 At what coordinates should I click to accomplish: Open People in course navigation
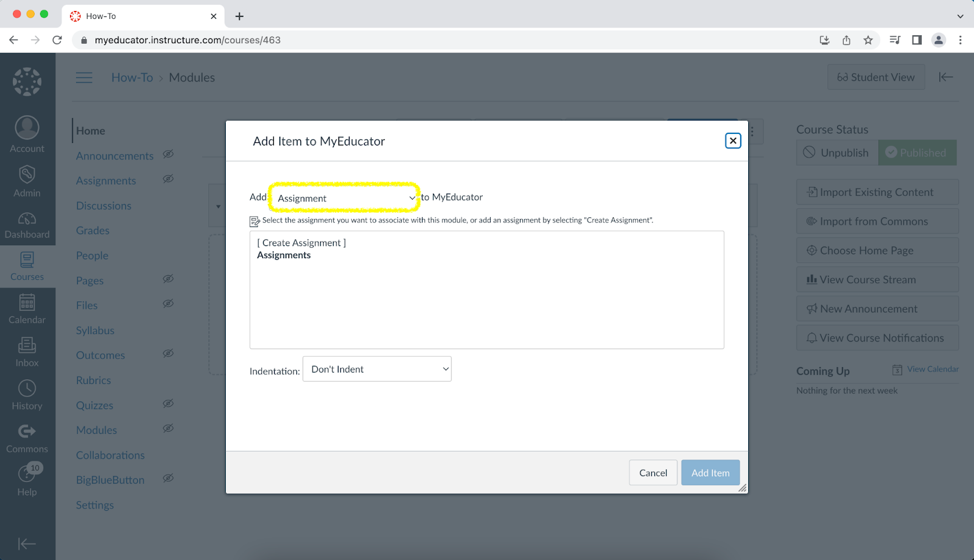pos(92,256)
